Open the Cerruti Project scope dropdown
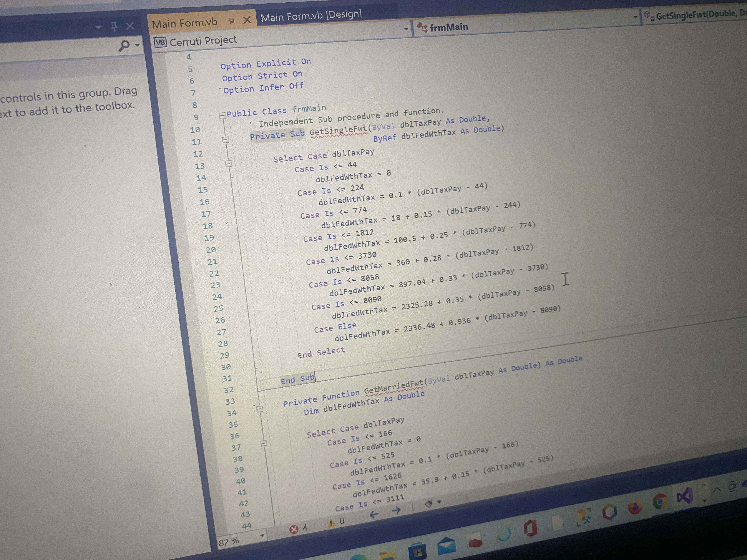 [x=406, y=29]
